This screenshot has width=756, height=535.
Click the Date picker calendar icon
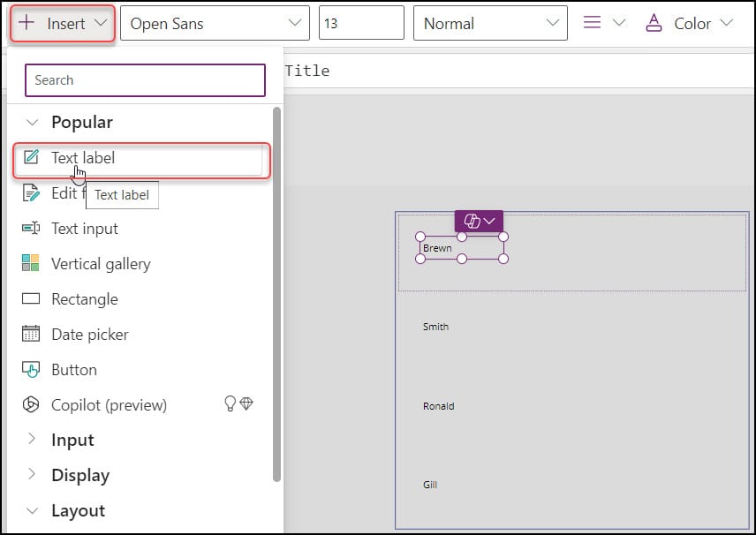click(x=31, y=334)
